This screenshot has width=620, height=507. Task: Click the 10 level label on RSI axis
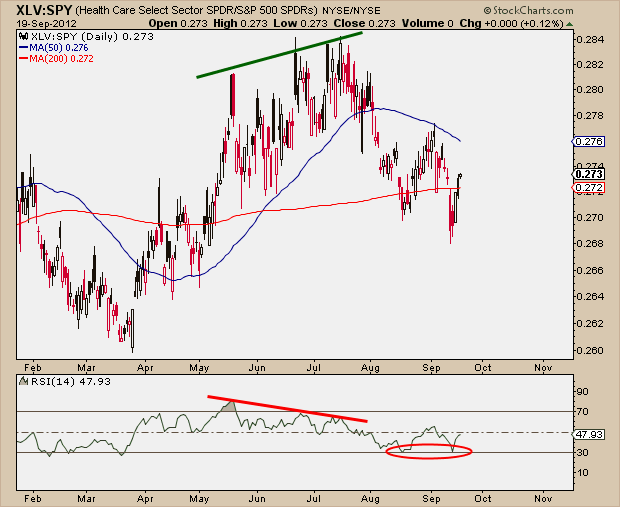(582, 473)
